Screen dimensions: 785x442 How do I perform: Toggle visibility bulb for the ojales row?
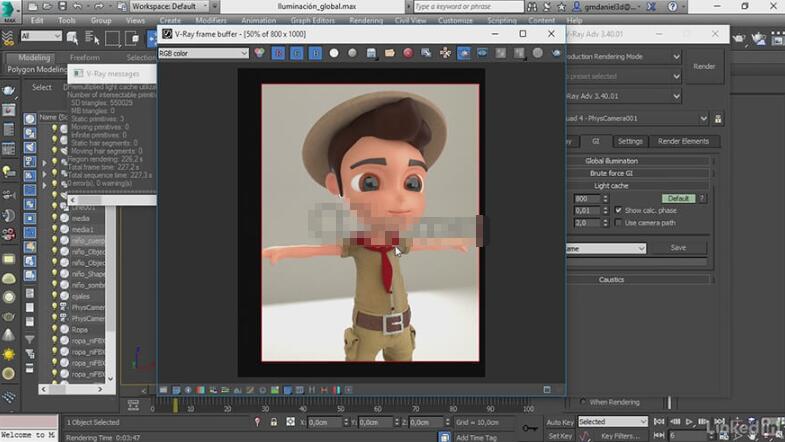point(55,296)
